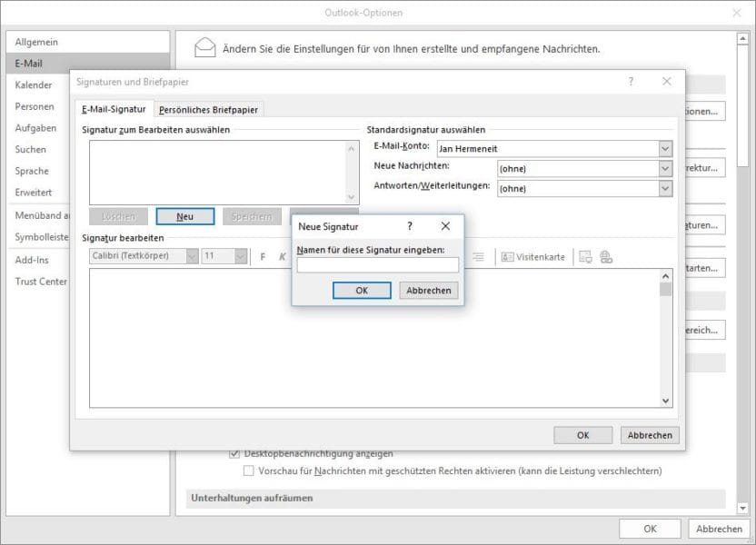This screenshot has height=545, width=756.
Task: Click OK in Signaturen und Briefpapier
Action: tap(583, 435)
